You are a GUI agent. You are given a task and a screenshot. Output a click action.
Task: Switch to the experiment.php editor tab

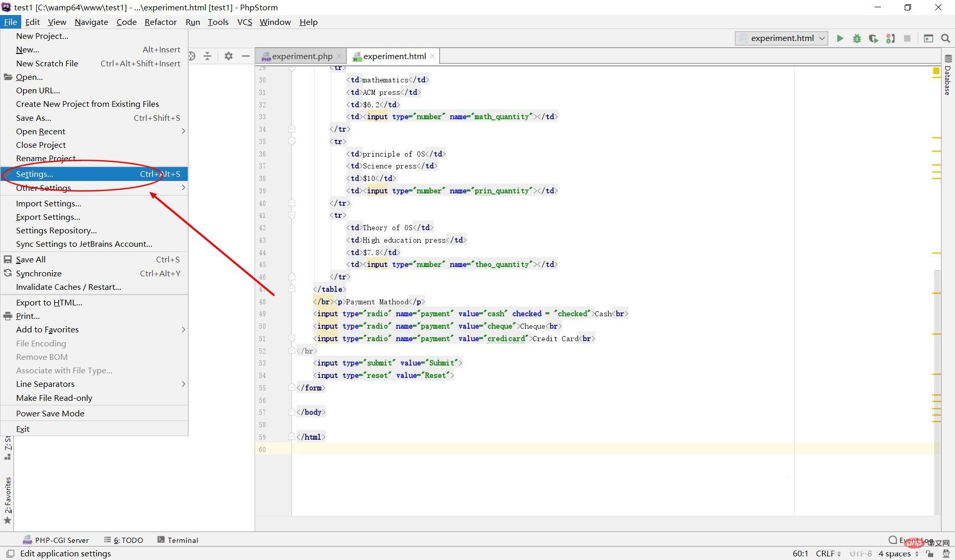[x=302, y=56]
